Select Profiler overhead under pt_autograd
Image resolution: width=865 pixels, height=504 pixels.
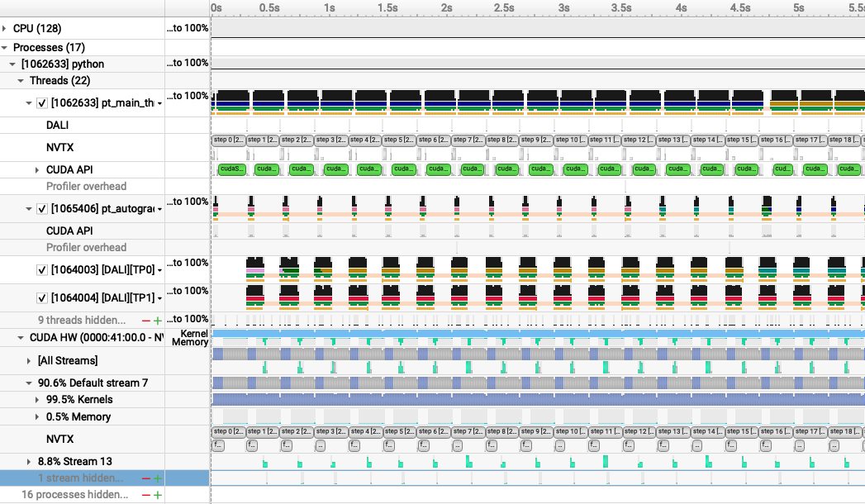[x=86, y=248]
